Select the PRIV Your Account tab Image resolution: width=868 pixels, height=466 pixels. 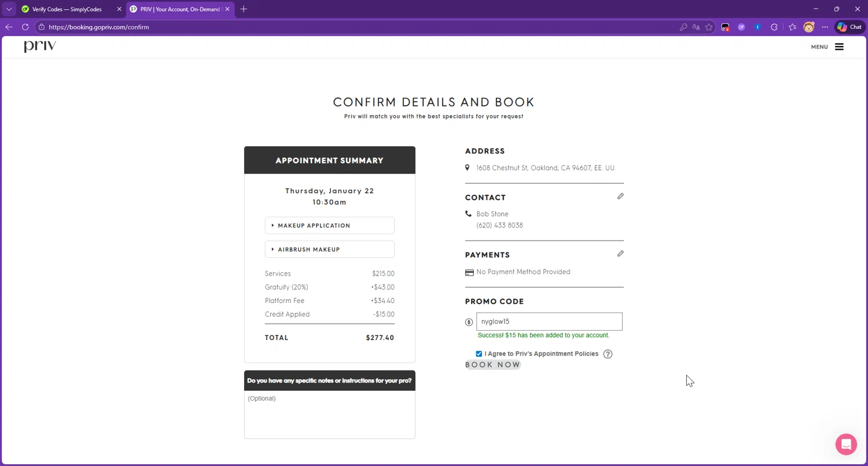point(179,9)
